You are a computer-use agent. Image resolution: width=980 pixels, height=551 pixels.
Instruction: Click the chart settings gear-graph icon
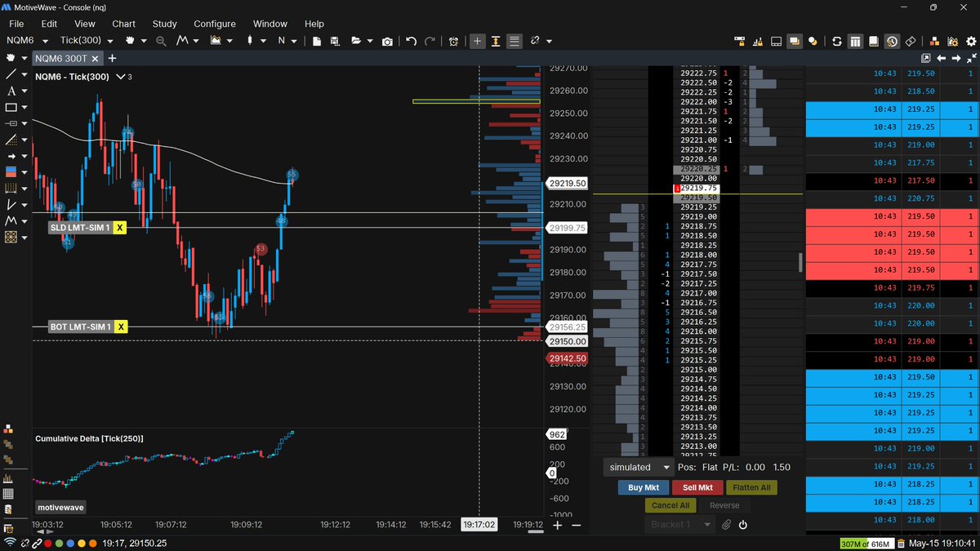coord(953,41)
